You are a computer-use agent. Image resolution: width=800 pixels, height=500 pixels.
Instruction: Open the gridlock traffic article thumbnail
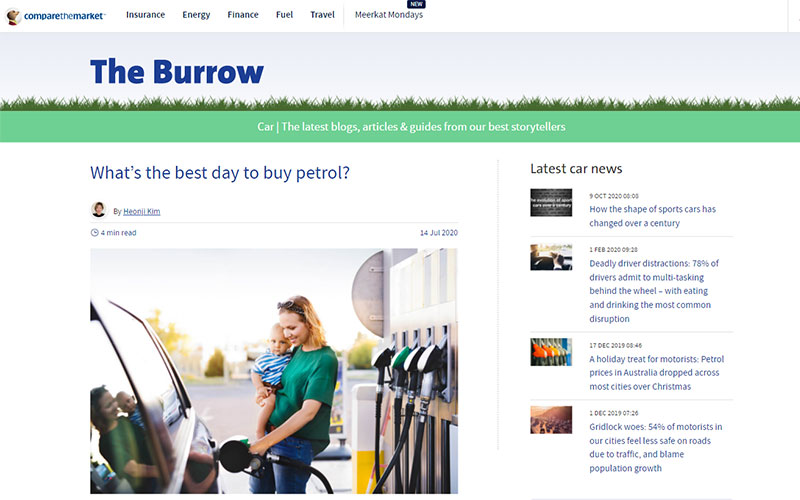point(551,420)
